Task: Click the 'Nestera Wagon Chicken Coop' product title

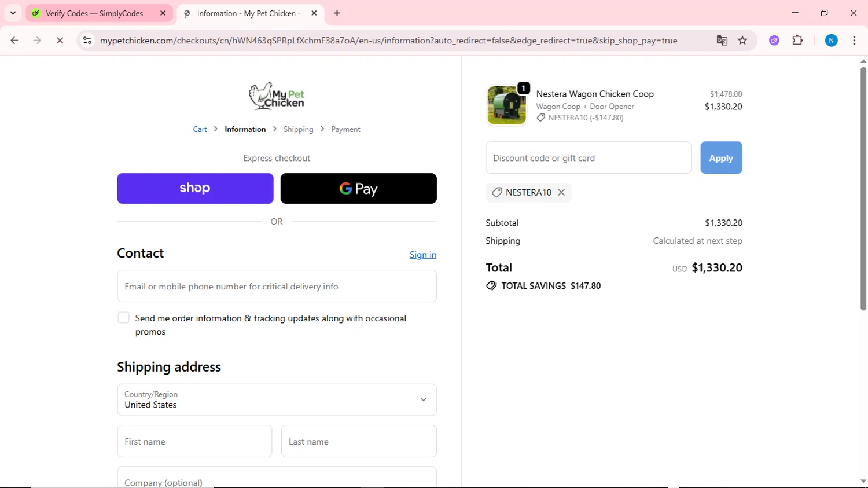Action: click(x=595, y=94)
